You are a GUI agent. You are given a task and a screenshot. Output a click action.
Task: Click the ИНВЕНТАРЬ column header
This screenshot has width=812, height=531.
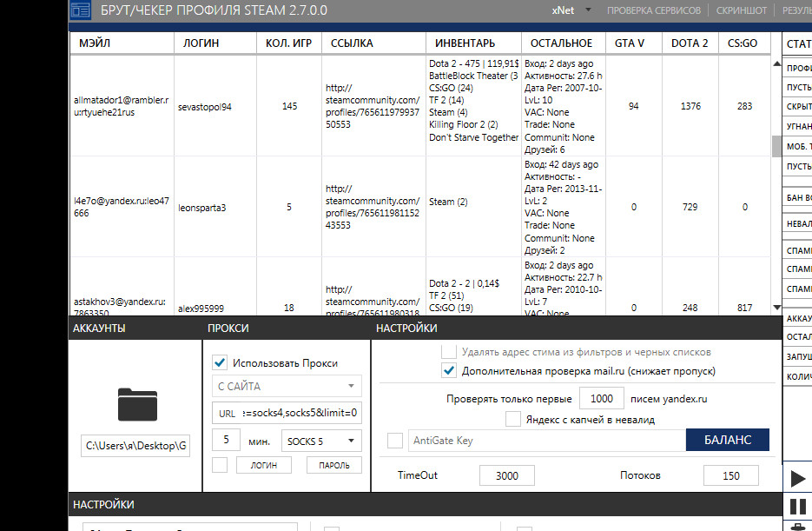click(x=474, y=43)
